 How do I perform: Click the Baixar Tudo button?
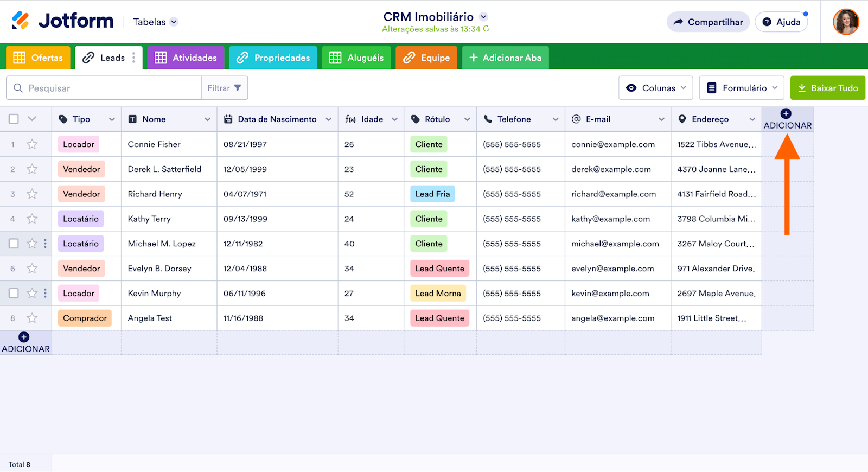[828, 88]
